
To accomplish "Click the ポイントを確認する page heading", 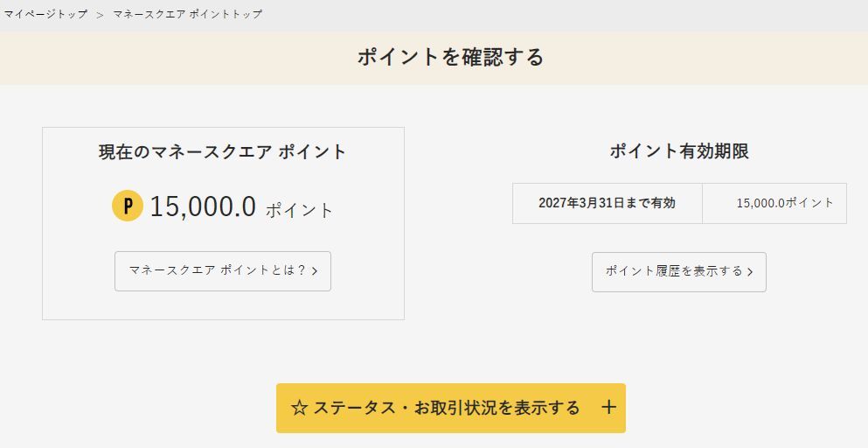I will (x=450, y=58).
